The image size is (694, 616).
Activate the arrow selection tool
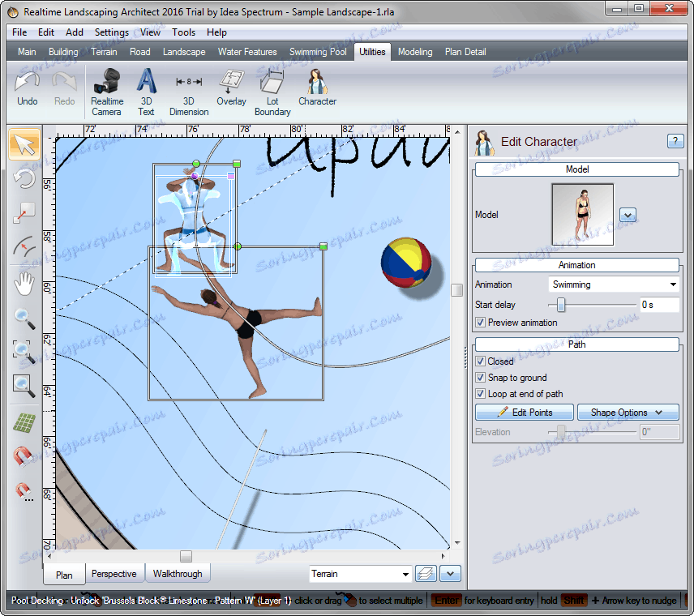(24, 144)
